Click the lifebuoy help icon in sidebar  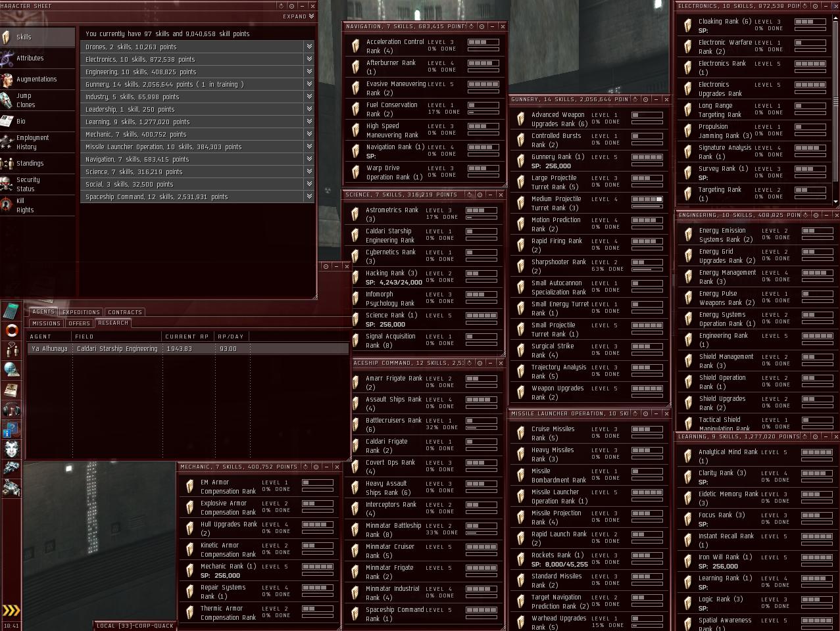11,330
